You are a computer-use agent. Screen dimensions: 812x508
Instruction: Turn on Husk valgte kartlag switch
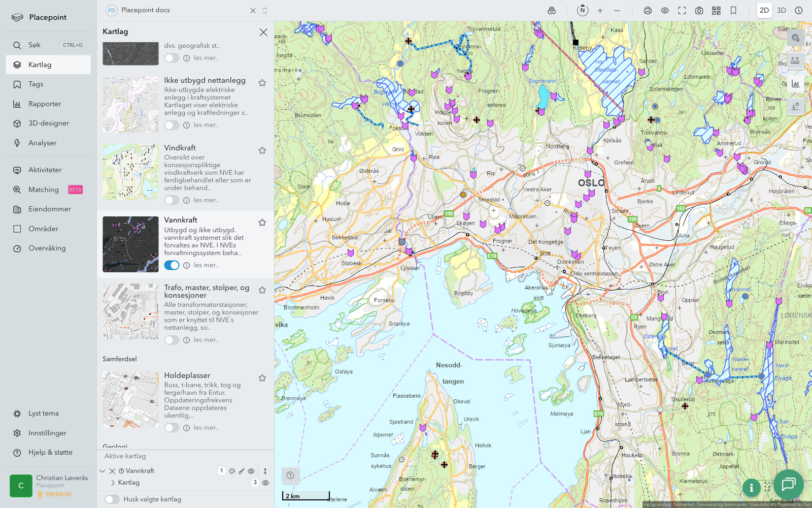[x=112, y=499]
